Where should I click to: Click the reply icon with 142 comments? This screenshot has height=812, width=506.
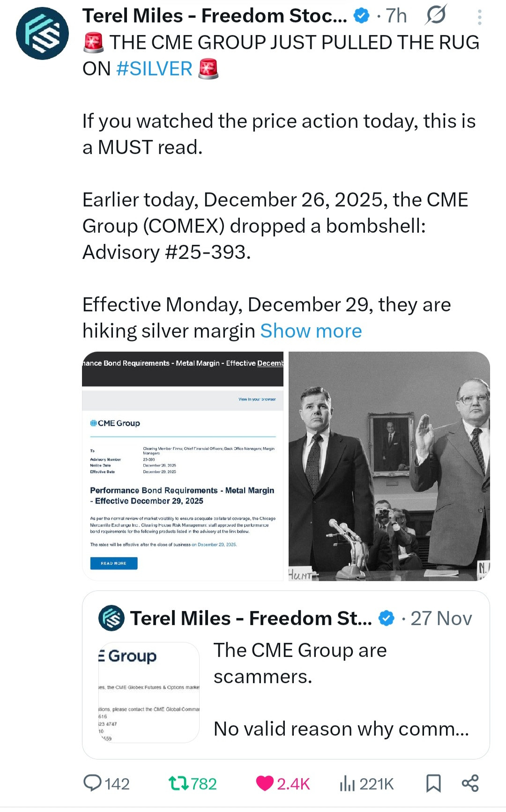point(93,783)
